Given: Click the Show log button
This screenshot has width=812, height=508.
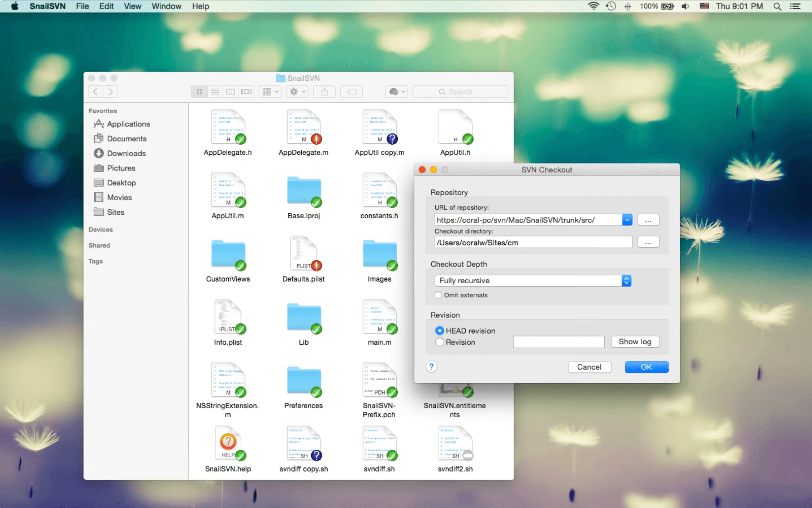Looking at the screenshot, I should pos(635,342).
